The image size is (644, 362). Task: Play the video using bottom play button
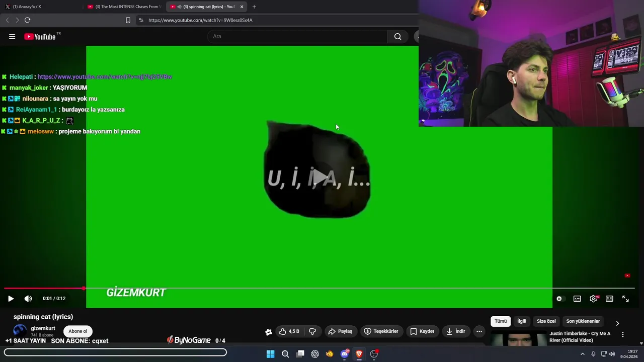click(11, 299)
